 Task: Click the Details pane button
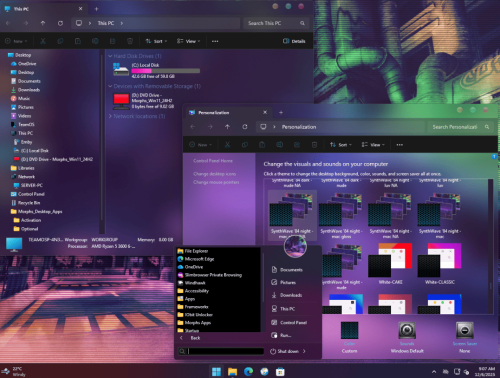click(294, 41)
